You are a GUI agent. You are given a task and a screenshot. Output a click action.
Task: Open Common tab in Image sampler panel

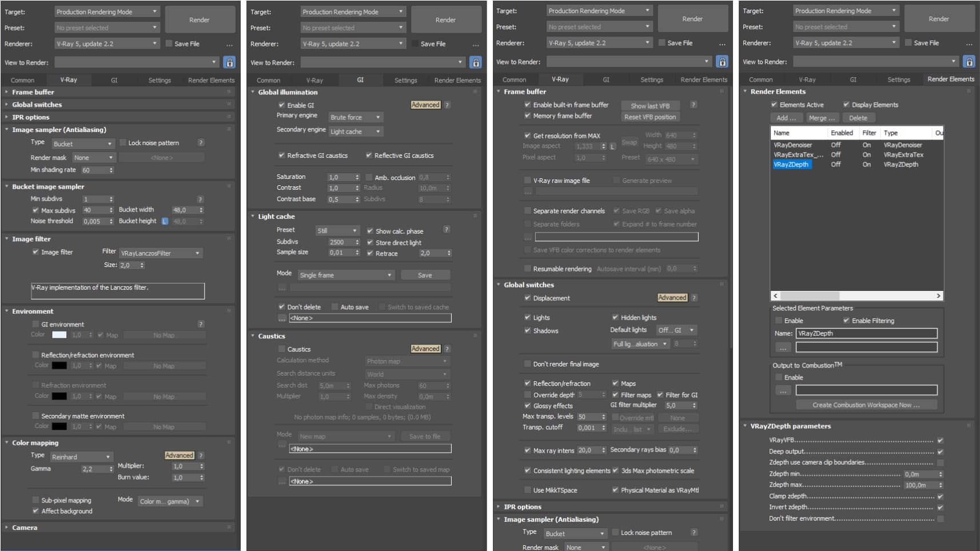(22, 81)
